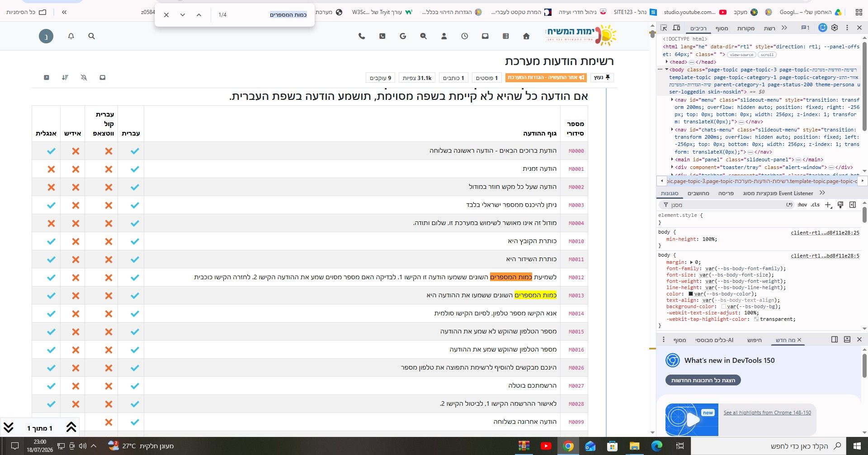Image resolution: width=868 pixels, height=455 pixels.
Task: Open the Network tab in DevTools
Action: tap(769, 28)
